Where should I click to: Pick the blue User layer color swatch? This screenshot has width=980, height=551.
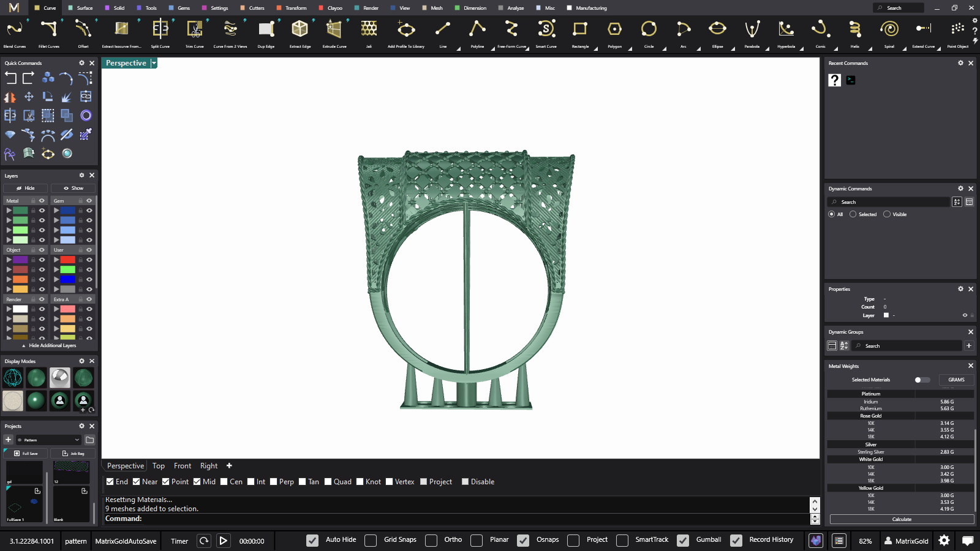tap(68, 279)
